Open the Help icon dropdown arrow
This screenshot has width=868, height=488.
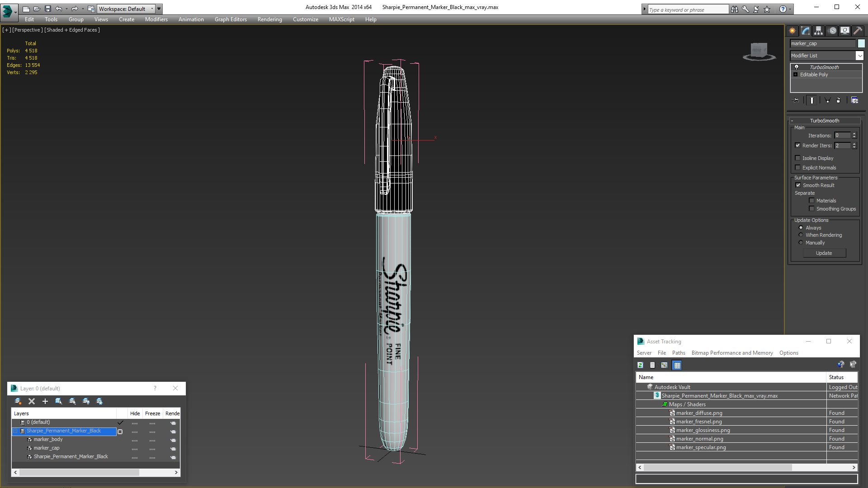pos(790,9)
